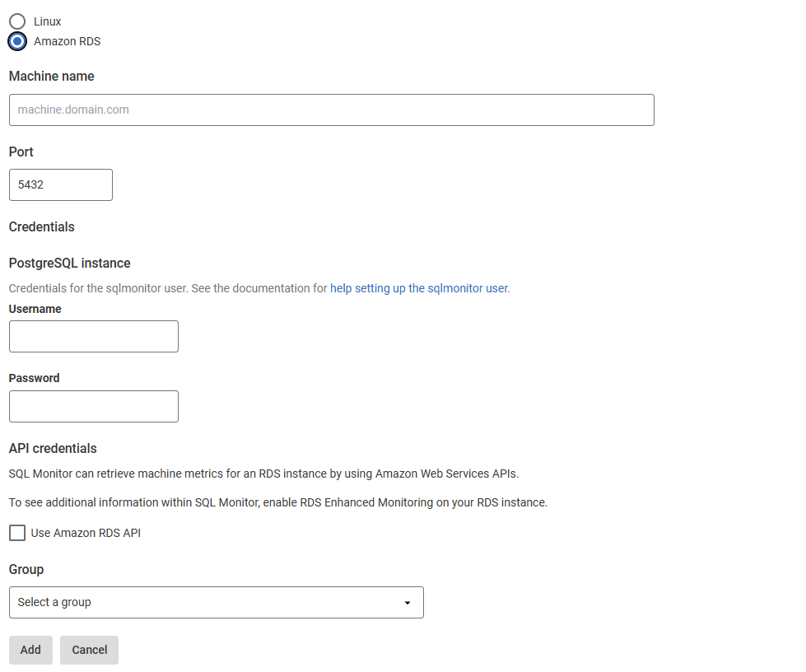806x672 pixels.
Task: Click the "Group" heading label
Action: point(26,570)
